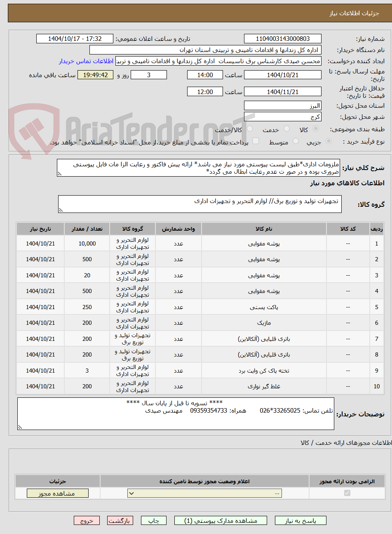
Task: Click the الزامی بودن ارائه مجوز header
Action: tap(347, 481)
